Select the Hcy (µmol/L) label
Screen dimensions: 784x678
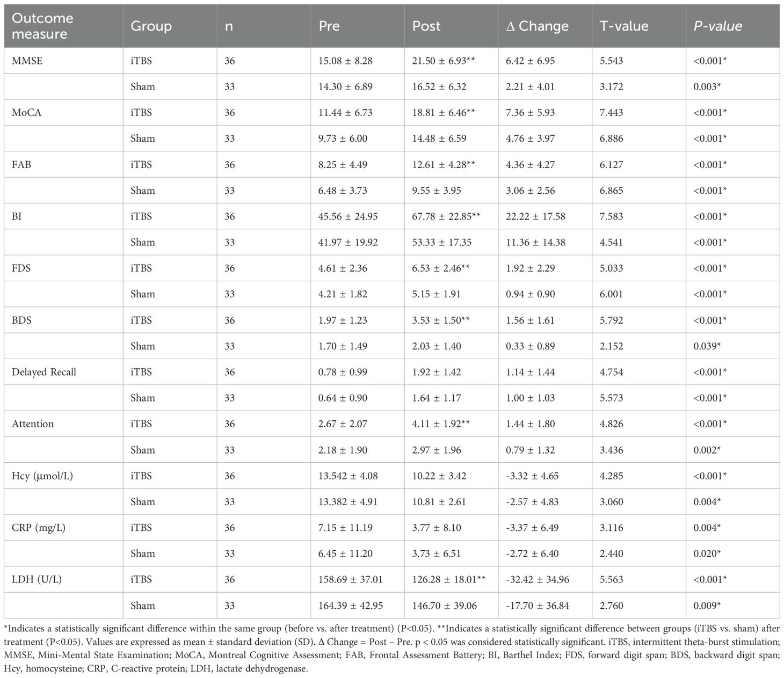tap(42, 476)
